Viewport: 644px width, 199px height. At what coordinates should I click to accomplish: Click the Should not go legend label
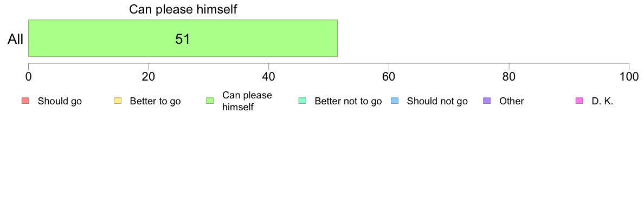coord(437,101)
